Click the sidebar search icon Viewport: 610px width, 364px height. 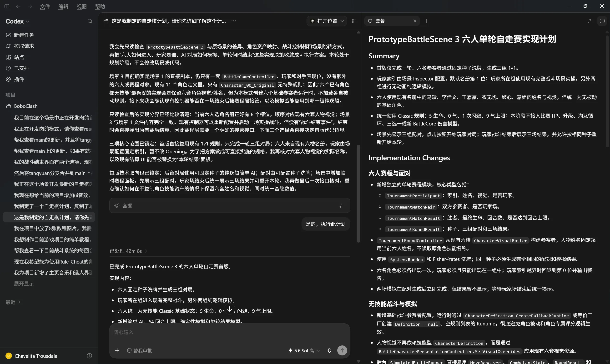[x=90, y=21]
